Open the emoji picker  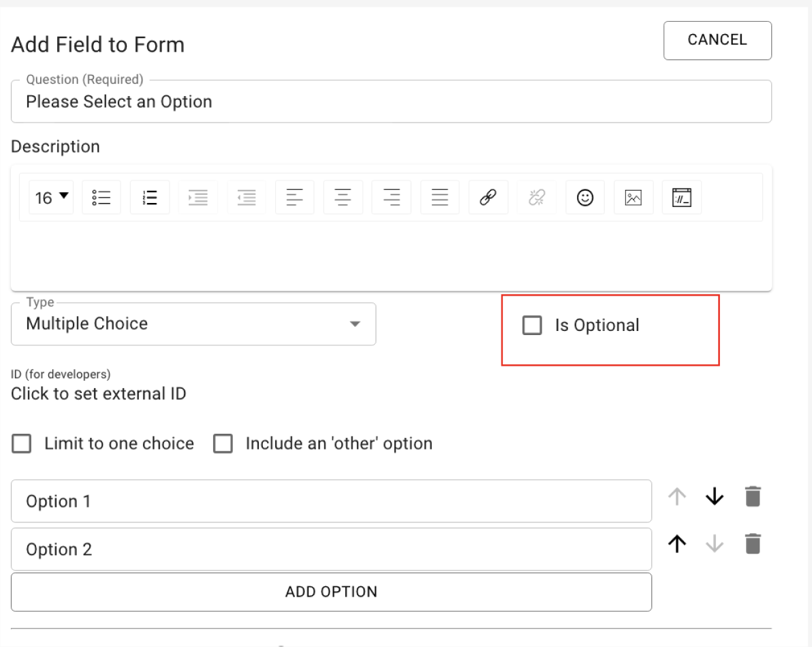click(585, 198)
